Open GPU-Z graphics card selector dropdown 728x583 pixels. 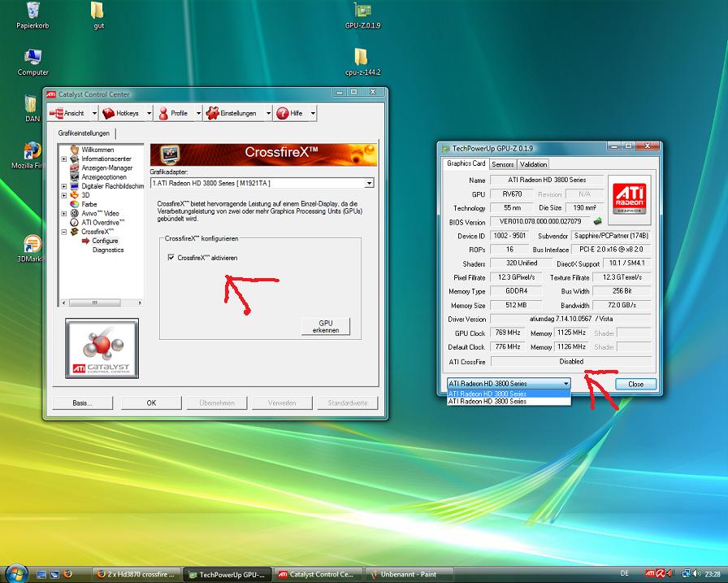click(509, 383)
